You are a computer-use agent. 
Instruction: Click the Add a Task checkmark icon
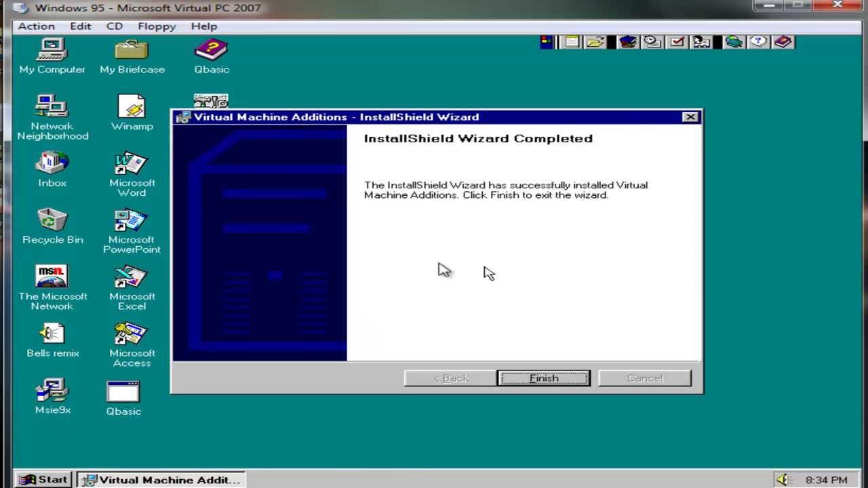[x=677, y=42]
